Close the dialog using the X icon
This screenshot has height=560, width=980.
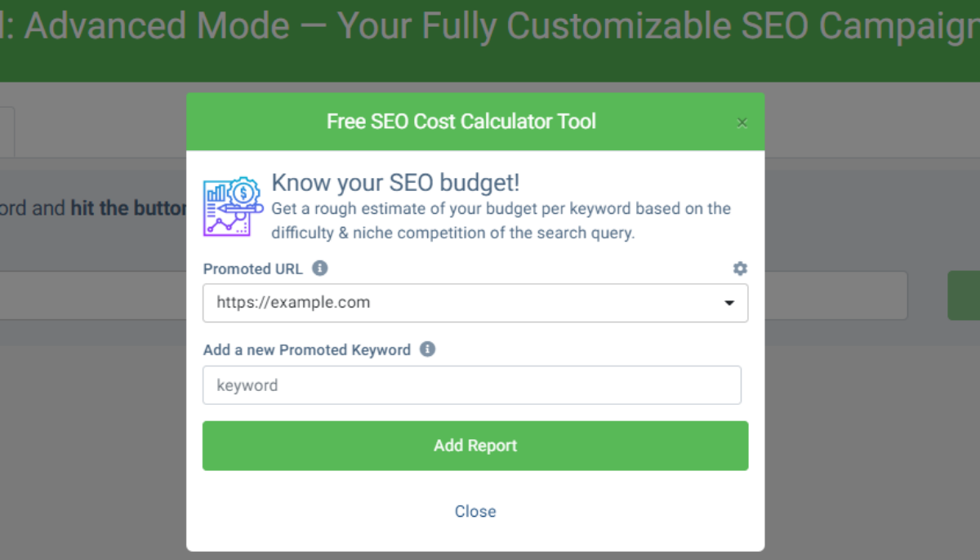click(742, 123)
